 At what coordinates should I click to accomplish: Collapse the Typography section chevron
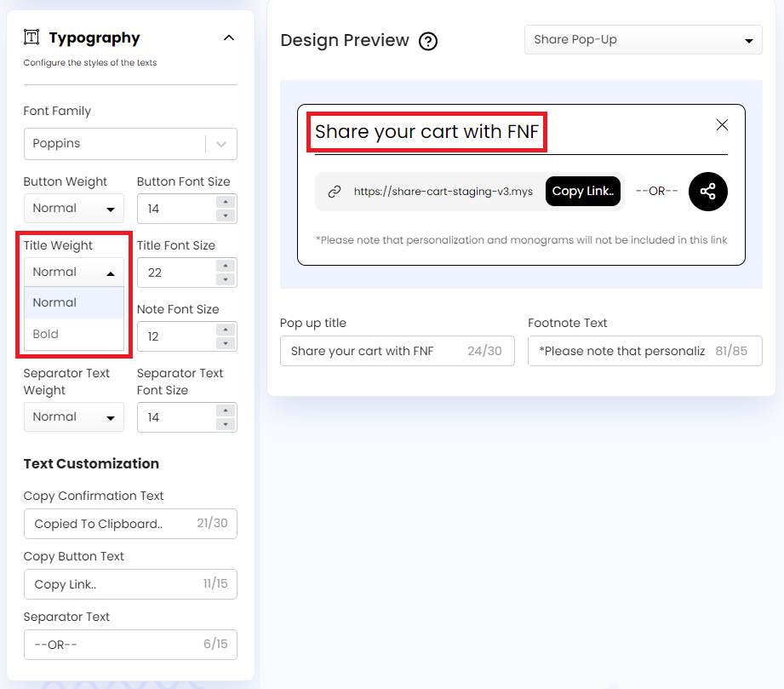coord(228,37)
